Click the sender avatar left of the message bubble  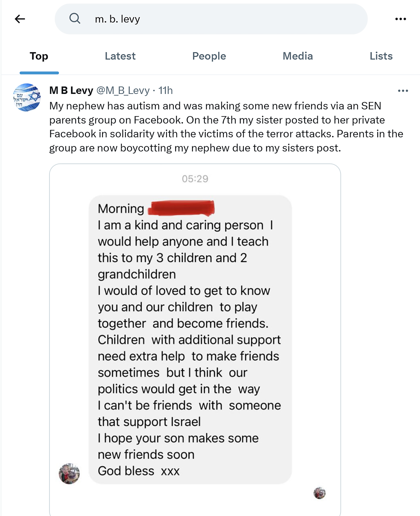(x=69, y=473)
